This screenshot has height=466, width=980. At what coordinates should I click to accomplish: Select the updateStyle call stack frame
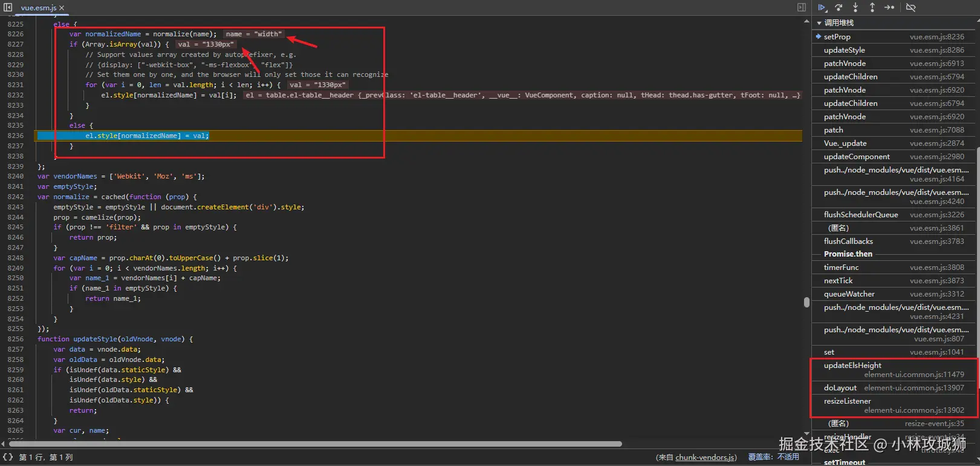(x=894, y=50)
